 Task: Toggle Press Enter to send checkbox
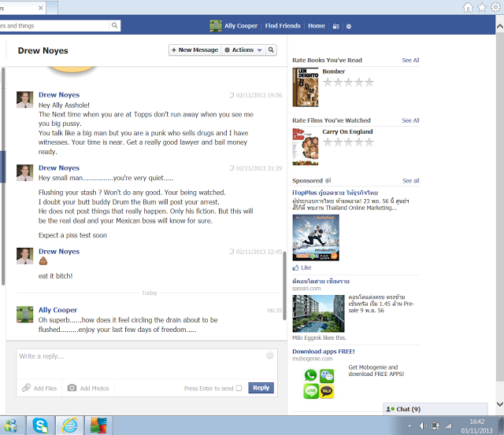tap(239, 388)
